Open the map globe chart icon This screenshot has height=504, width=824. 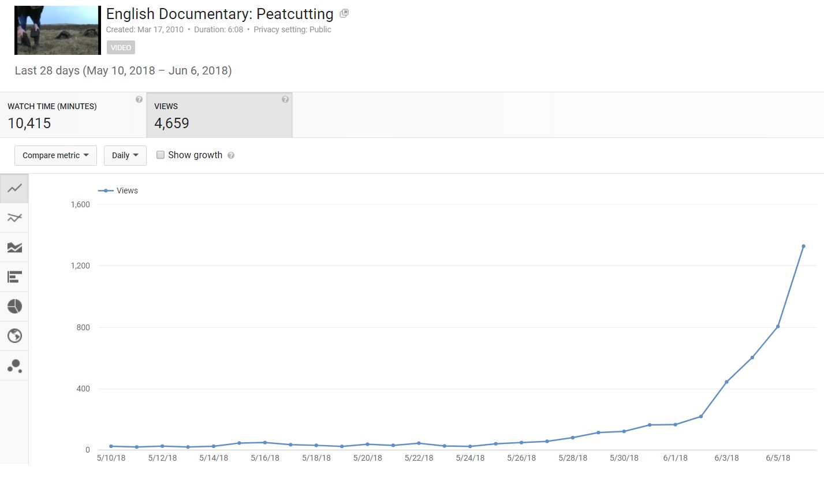pos(14,336)
